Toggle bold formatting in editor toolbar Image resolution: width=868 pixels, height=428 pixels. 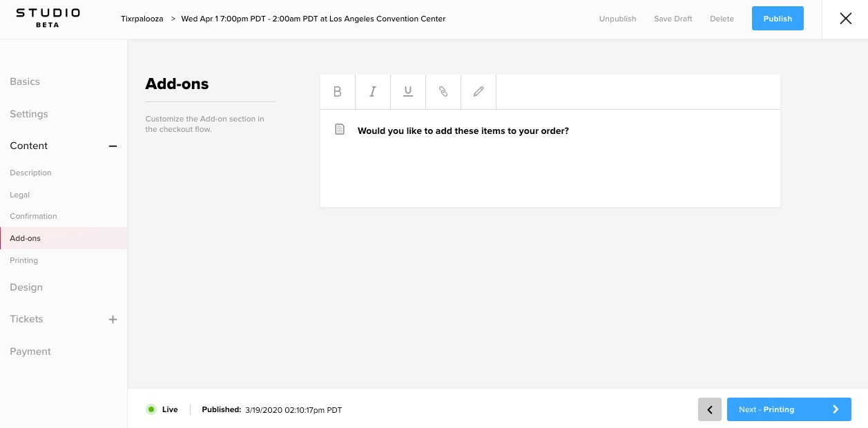click(x=338, y=92)
